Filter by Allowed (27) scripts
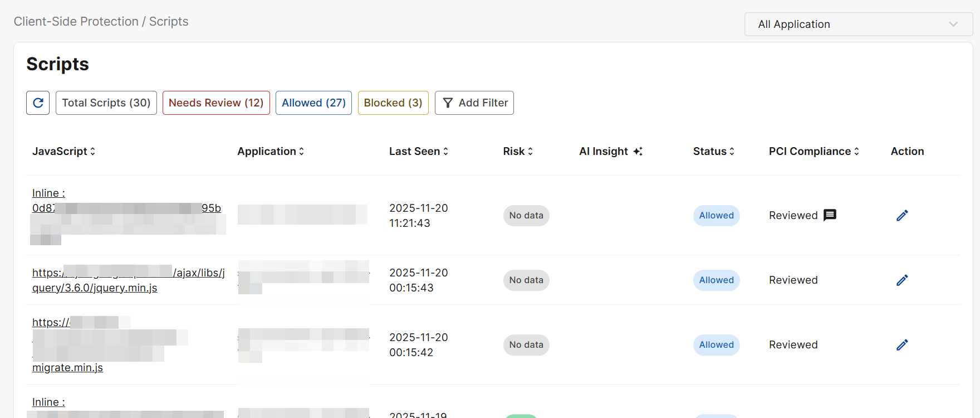This screenshot has height=418, width=980. tap(313, 103)
